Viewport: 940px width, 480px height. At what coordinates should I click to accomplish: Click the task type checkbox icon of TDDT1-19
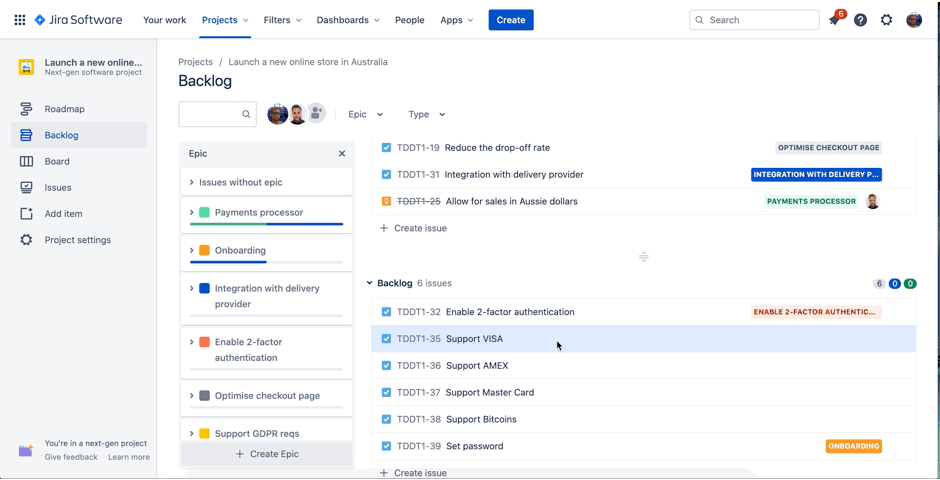pos(387,147)
